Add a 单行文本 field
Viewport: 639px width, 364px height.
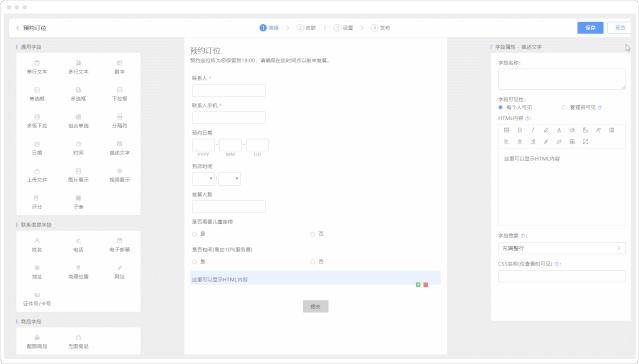(37, 67)
